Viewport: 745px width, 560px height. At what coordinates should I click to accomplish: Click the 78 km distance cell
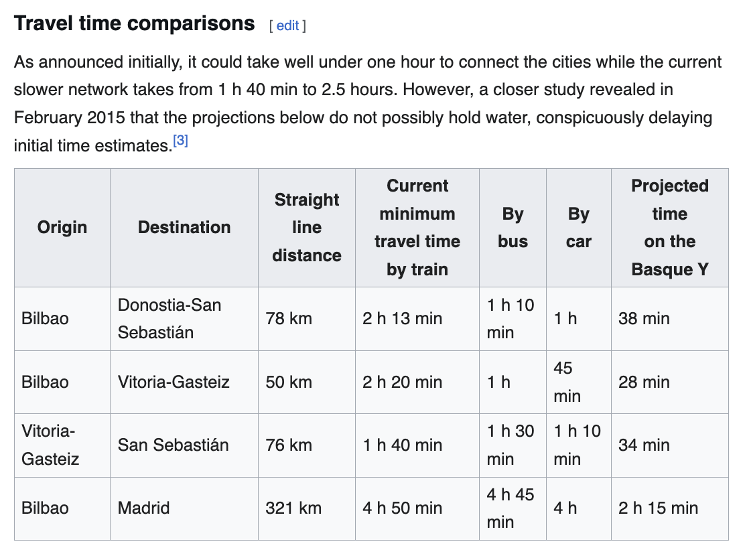pyautogui.click(x=289, y=319)
